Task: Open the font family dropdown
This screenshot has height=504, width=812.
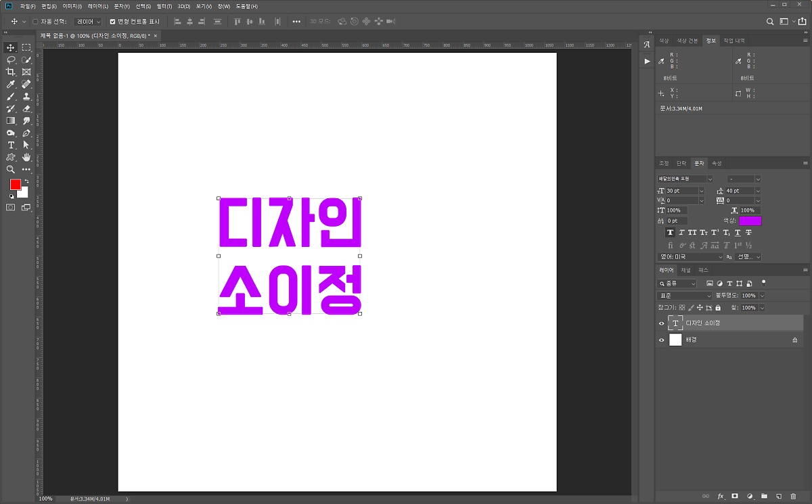Action: click(x=685, y=179)
